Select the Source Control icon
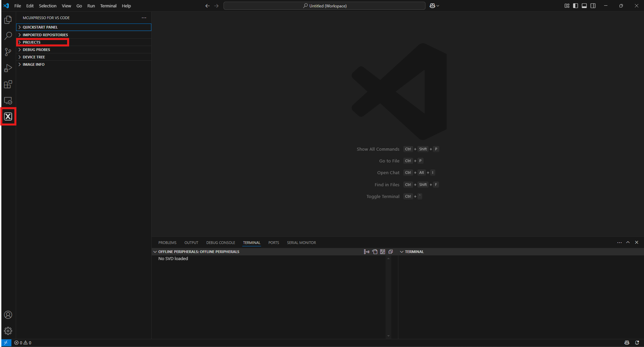 (8, 52)
